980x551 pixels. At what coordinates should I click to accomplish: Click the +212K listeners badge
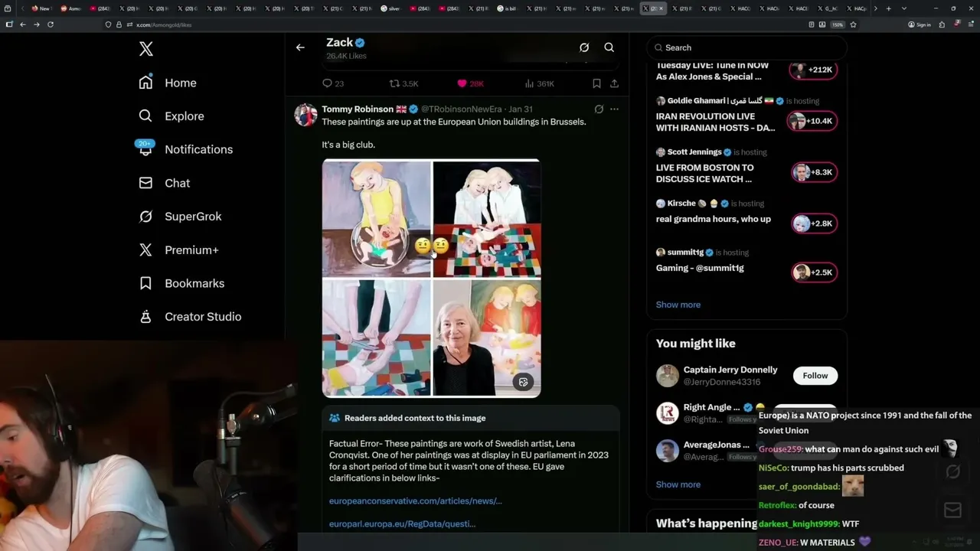(x=813, y=70)
